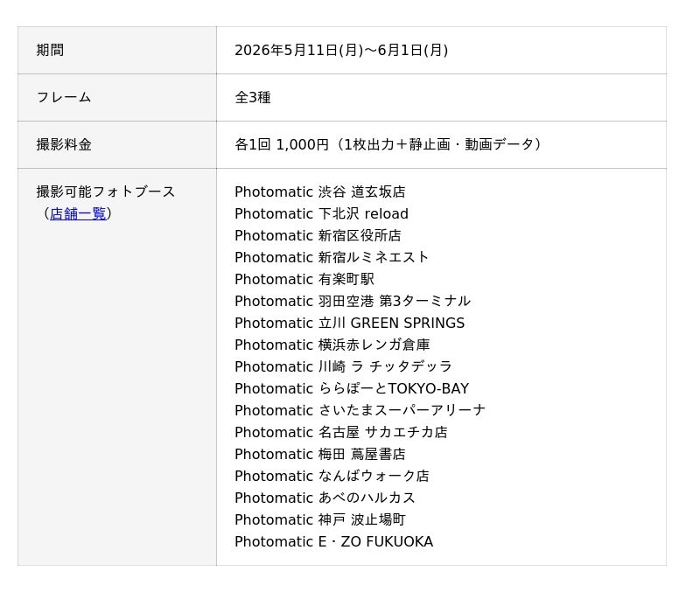This screenshot has width=700, height=592.
Task: Click the 期間 row header cell
Action: 117,51
